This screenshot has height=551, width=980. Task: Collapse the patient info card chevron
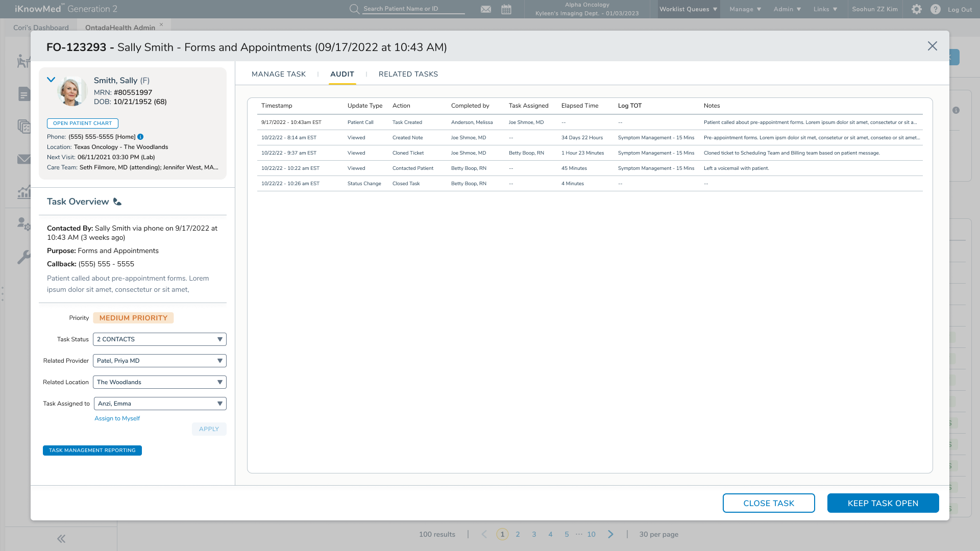(x=51, y=80)
